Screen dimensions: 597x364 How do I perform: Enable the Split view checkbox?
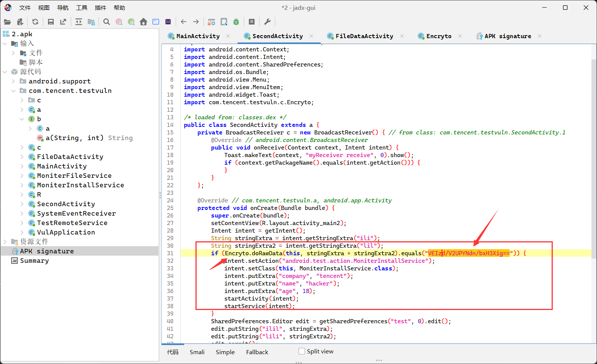click(x=302, y=351)
